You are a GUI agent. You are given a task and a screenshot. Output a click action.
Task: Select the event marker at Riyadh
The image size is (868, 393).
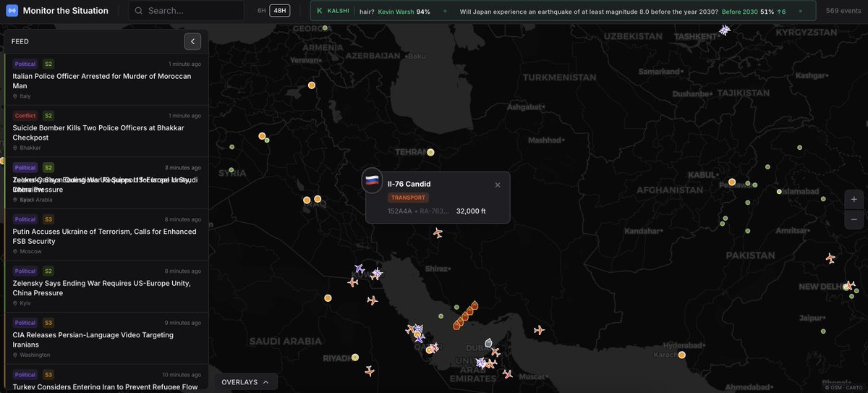(x=355, y=357)
